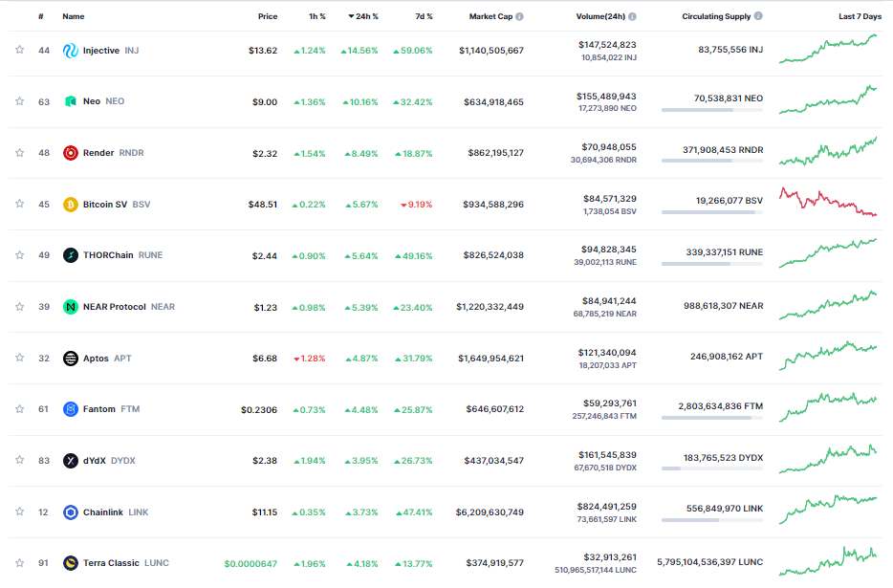Click the Chainlink coin logo
Image resolution: width=893 pixels, height=588 pixels.
tap(70, 512)
